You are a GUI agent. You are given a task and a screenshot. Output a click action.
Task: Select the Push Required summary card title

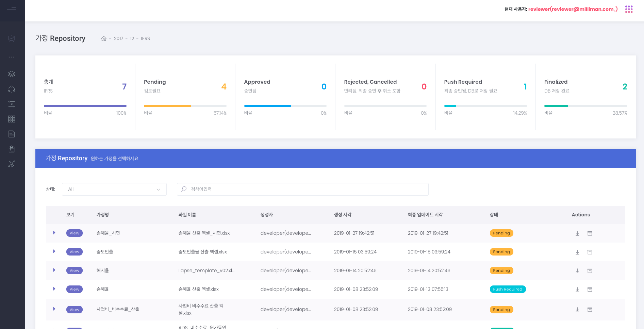[463, 82]
